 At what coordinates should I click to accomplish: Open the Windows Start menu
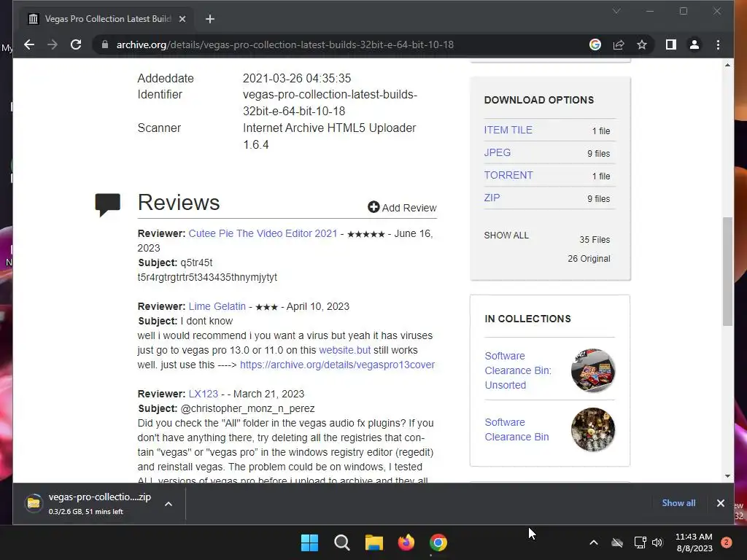coord(309,542)
